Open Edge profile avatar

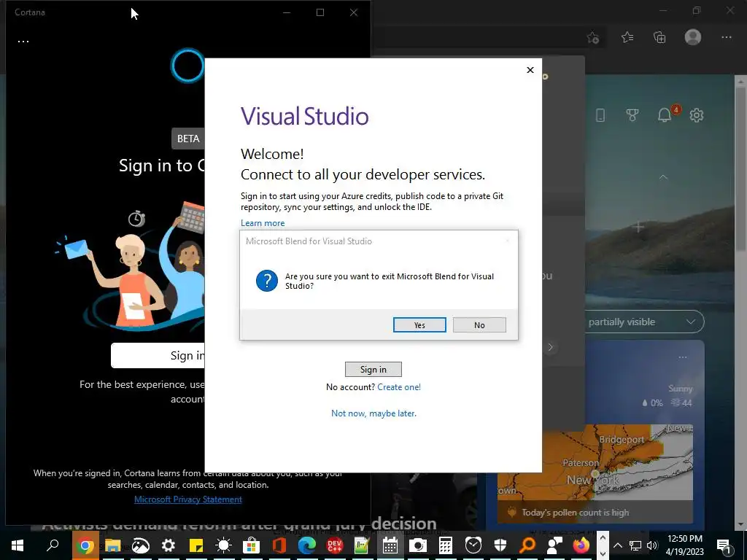[693, 37]
